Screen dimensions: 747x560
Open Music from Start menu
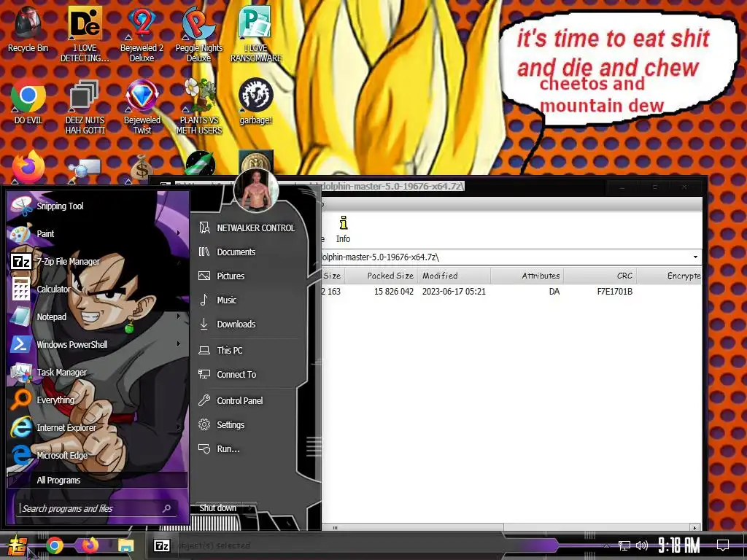point(247,300)
